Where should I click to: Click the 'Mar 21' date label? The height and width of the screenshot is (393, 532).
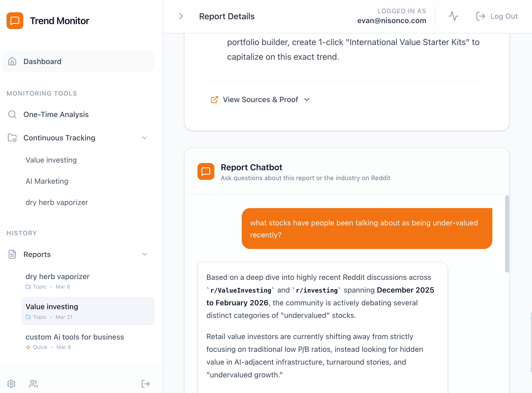click(64, 317)
